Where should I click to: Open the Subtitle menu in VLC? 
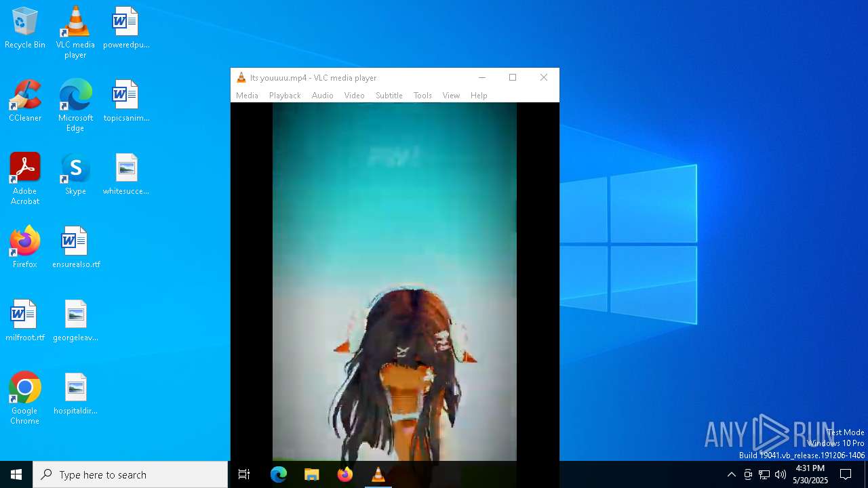[389, 96]
